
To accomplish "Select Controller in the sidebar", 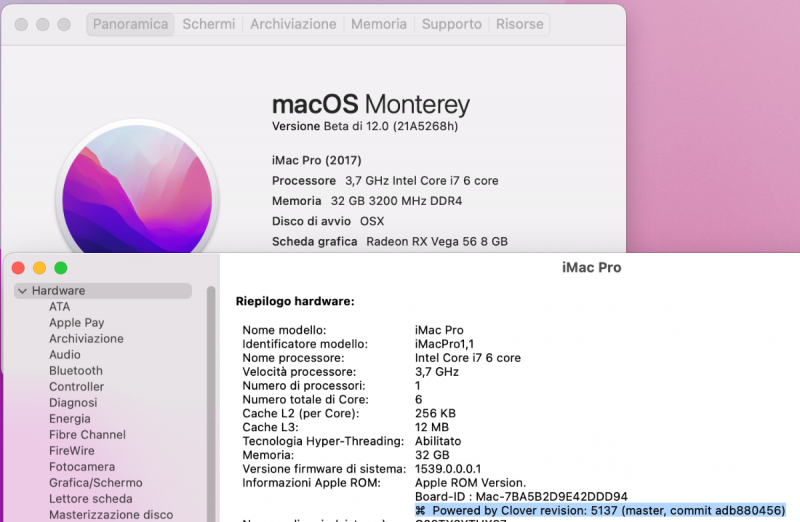I will pyautogui.click(x=77, y=387).
